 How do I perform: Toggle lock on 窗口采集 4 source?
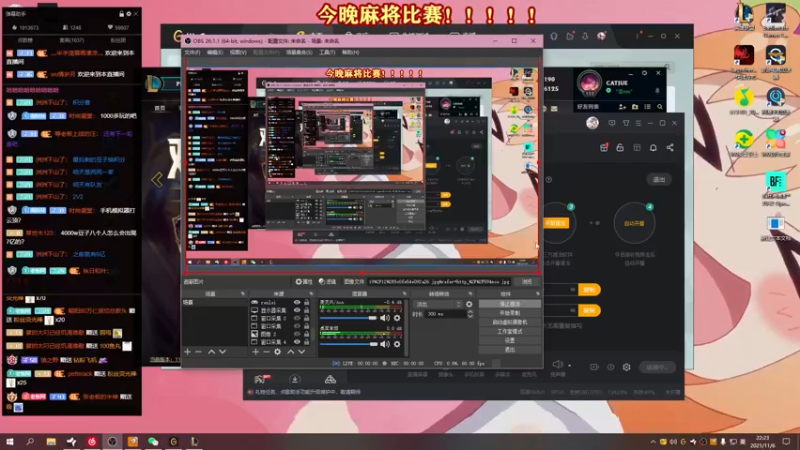point(307,342)
